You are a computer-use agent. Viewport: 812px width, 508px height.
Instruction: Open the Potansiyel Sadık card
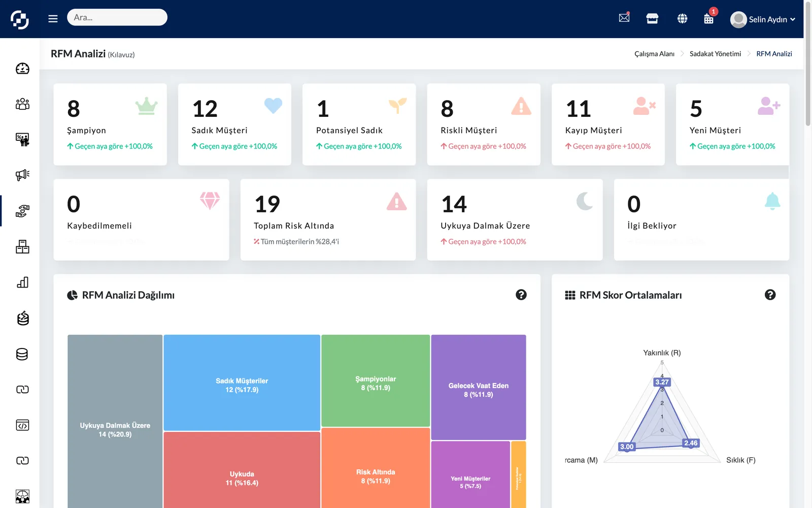[359, 124]
